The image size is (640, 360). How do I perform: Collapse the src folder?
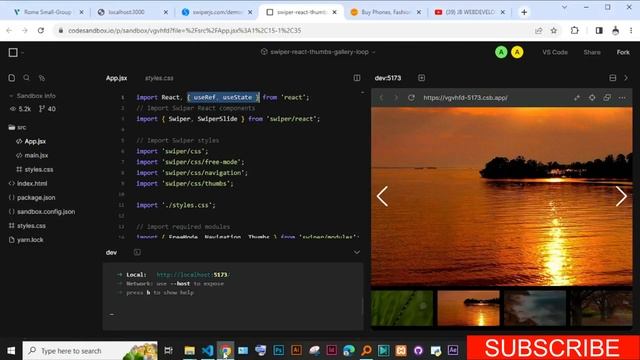[x=17, y=127]
